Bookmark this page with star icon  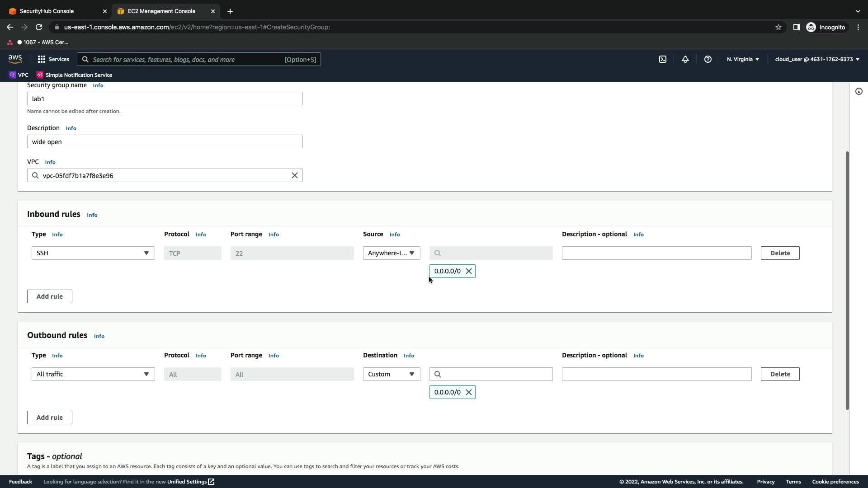pos(778,27)
